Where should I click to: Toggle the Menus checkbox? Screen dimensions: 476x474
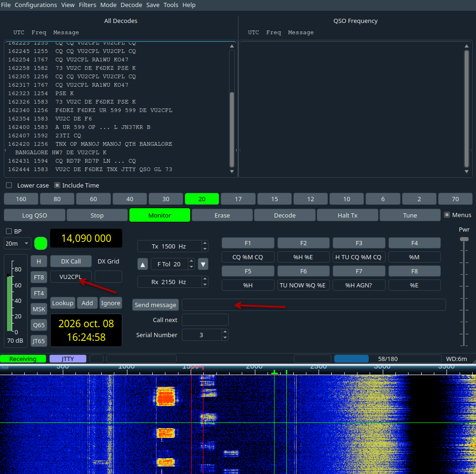[446, 215]
